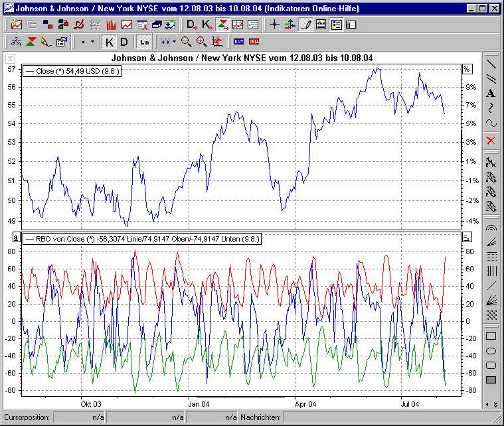The image size is (504, 426).
Task: Select the diagonal trend line tool
Action: tap(491, 64)
